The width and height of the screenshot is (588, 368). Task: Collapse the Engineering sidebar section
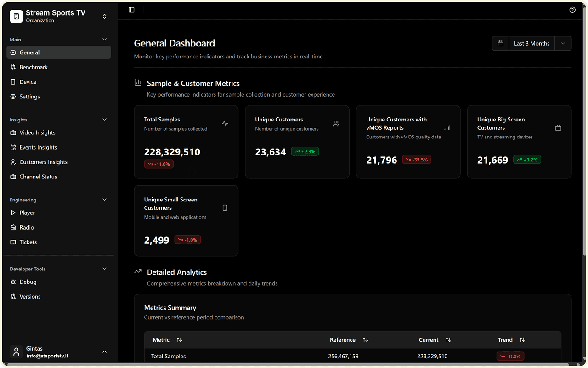[x=104, y=200]
